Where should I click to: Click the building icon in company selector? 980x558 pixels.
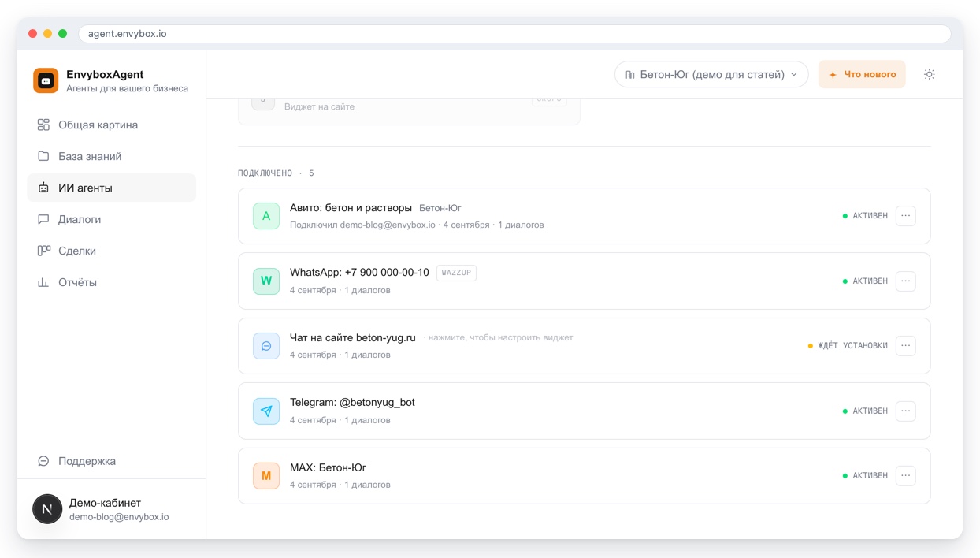[630, 75]
